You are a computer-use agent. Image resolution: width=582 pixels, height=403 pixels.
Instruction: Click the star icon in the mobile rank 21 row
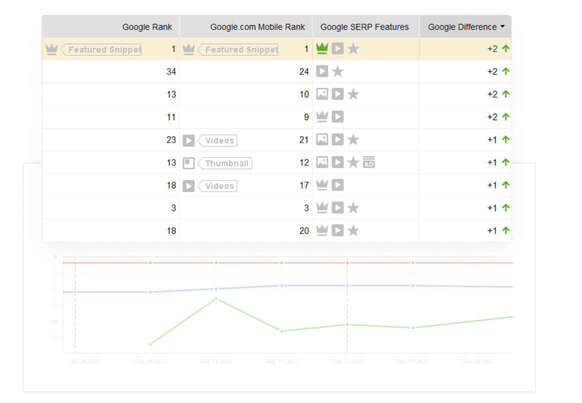pos(353,140)
